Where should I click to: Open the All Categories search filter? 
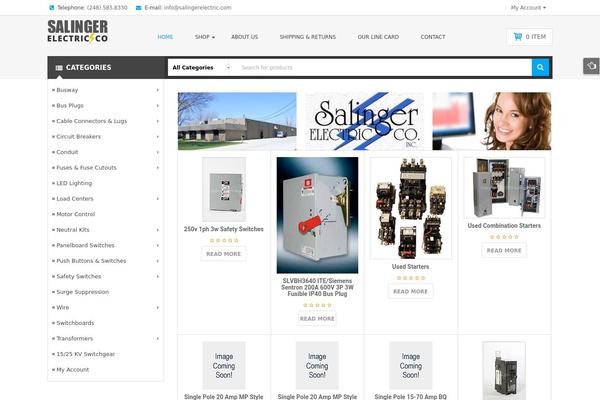201,67
